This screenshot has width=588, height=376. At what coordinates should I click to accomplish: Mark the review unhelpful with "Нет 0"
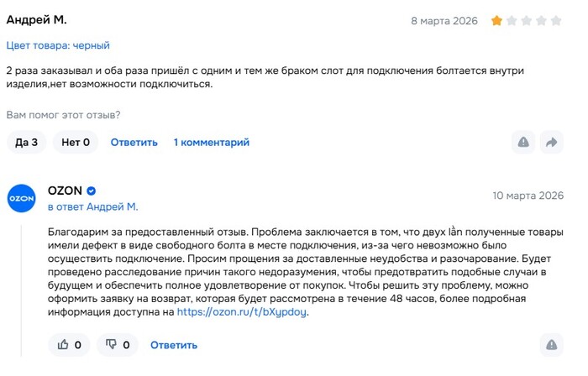76,142
